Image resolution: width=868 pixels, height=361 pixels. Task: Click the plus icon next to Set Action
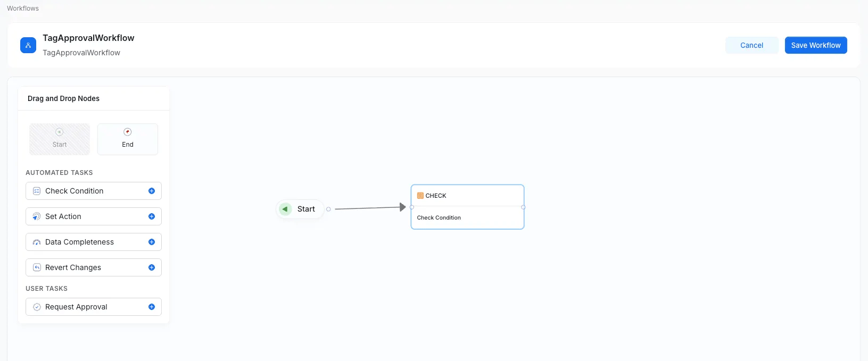point(152,216)
